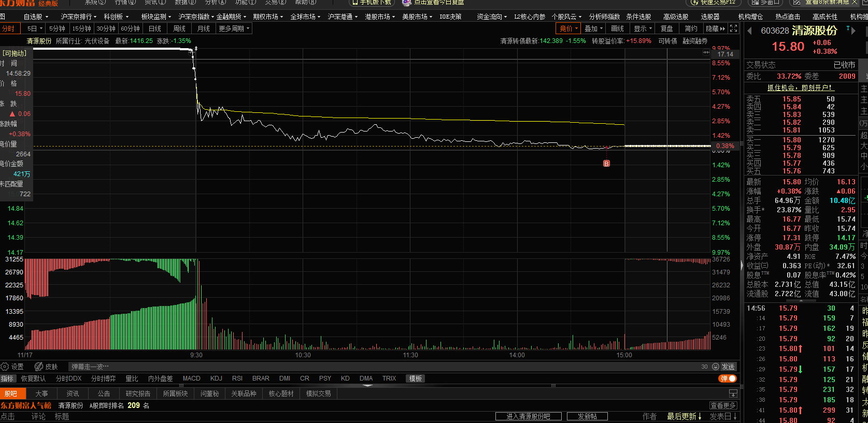
Task: Open the 公告 tab
Action: [104, 393]
